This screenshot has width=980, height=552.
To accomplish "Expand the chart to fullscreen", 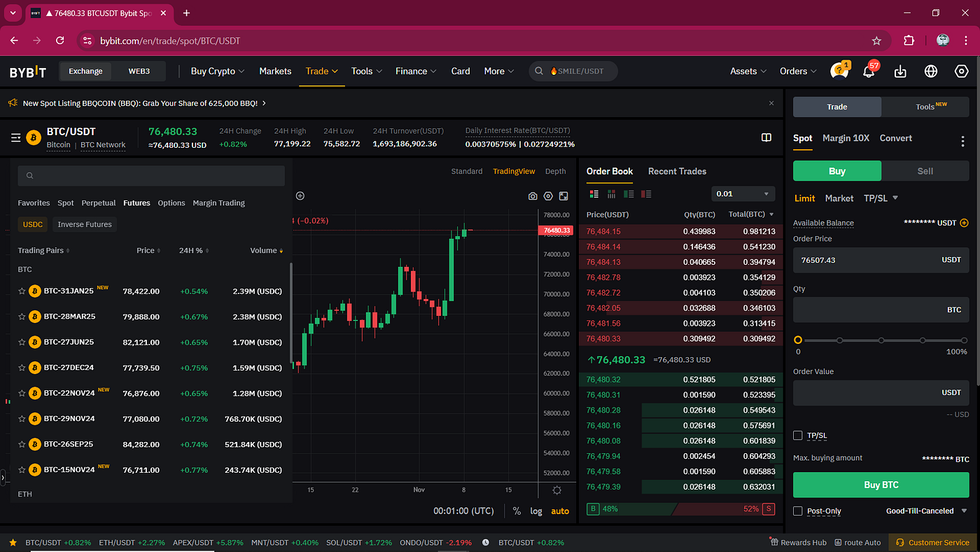I will pos(563,196).
